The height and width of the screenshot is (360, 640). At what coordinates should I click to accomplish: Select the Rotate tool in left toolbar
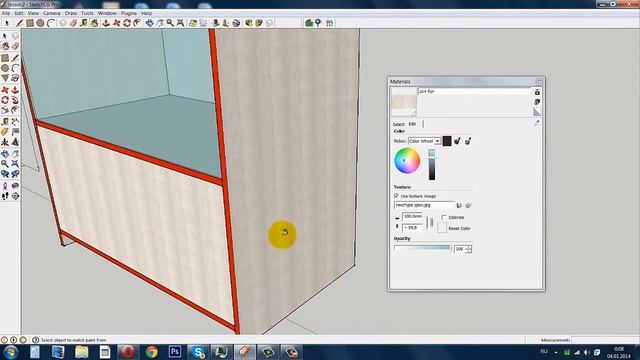5,100
